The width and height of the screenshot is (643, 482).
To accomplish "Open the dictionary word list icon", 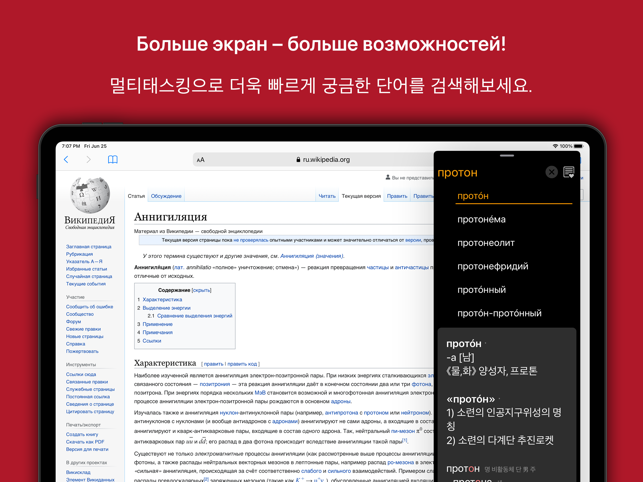I will pos(569,173).
